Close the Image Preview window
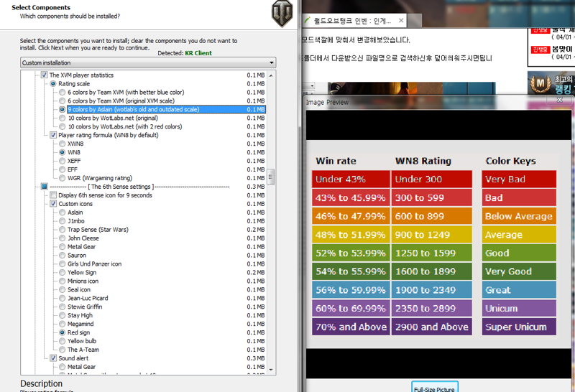The width and height of the screenshot is (575, 392). pos(560,100)
